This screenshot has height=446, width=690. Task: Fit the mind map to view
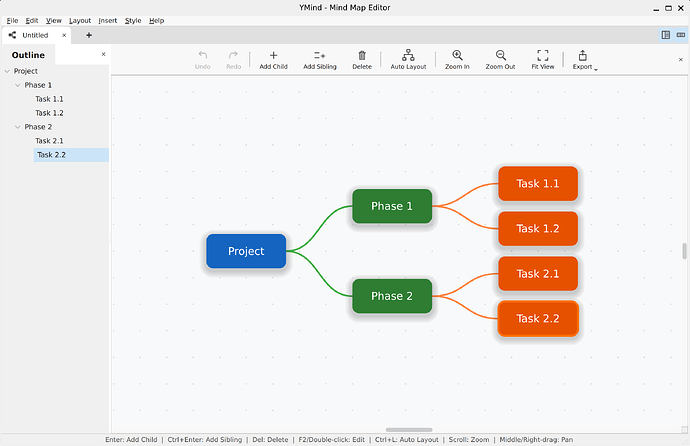(x=543, y=60)
